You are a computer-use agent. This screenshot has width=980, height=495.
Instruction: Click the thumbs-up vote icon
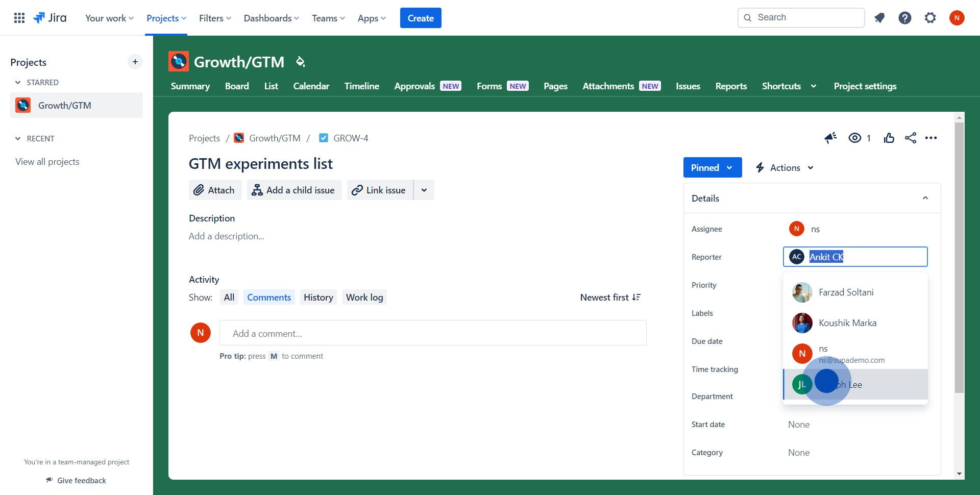point(889,138)
